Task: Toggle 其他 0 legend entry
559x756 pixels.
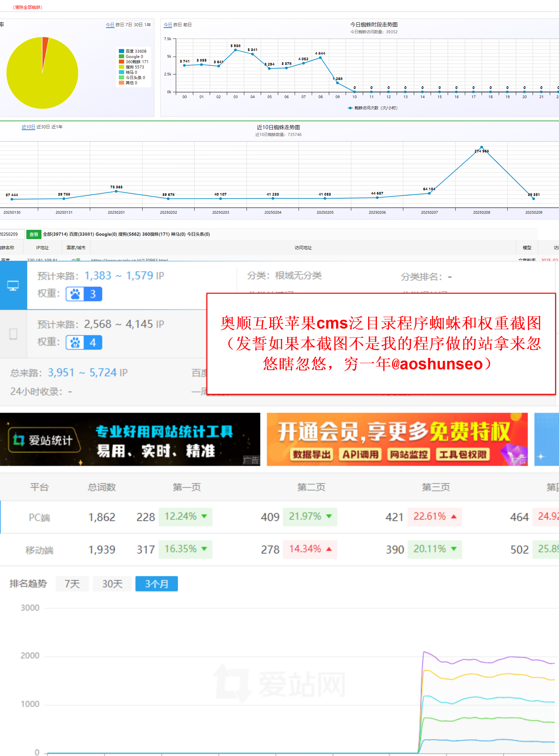Action: pyautogui.click(x=128, y=83)
